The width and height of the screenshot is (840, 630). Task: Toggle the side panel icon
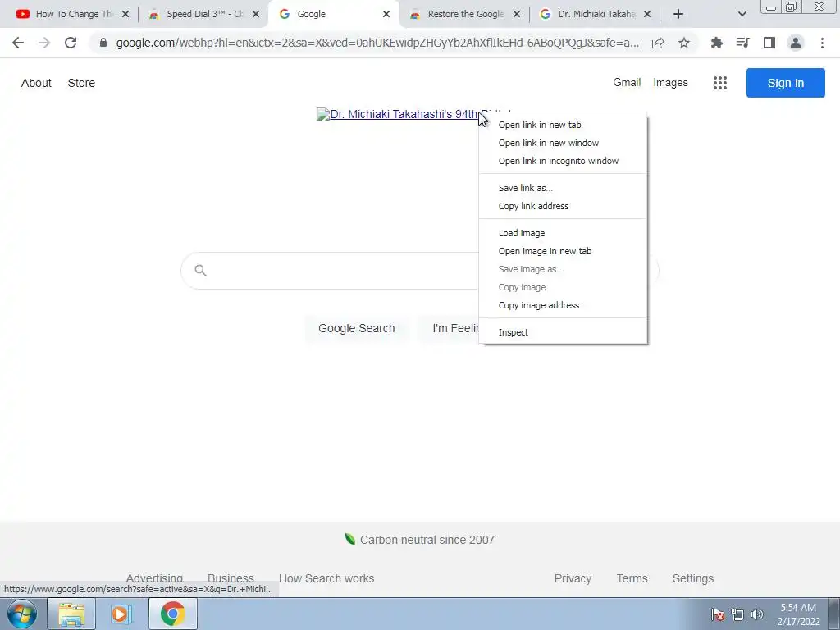click(x=769, y=43)
